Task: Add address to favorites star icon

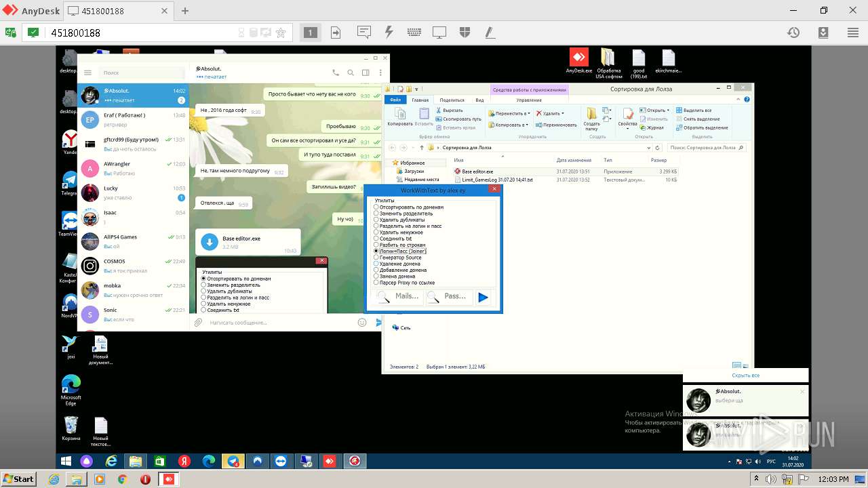Action: (281, 33)
